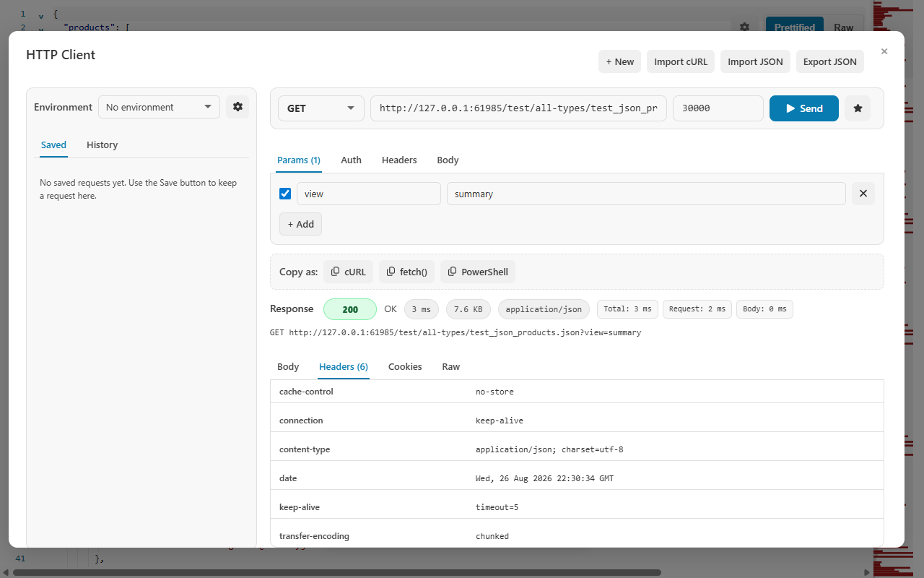This screenshot has height=578, width=924.
Task: Click Export JSON button
Action: [x=830, y=61]
